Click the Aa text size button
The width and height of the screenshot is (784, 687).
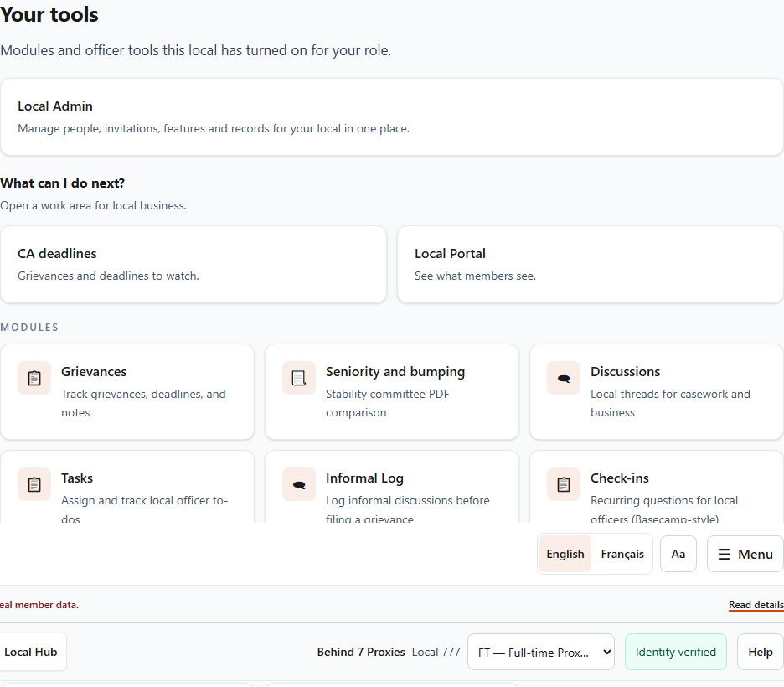tap(678, 554)
